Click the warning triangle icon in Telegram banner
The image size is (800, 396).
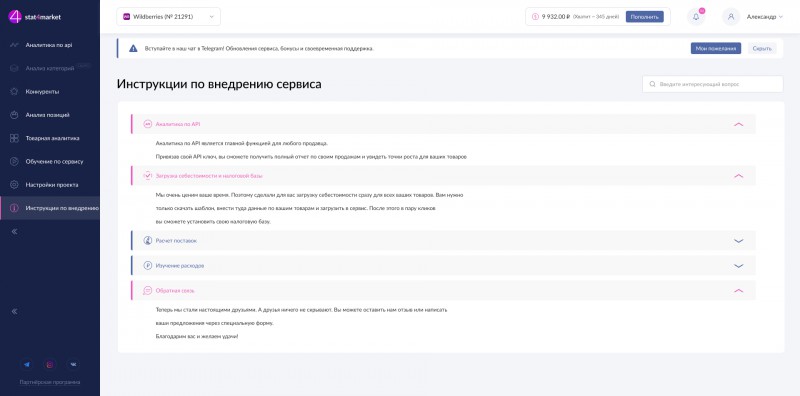[x=133, y=48]
